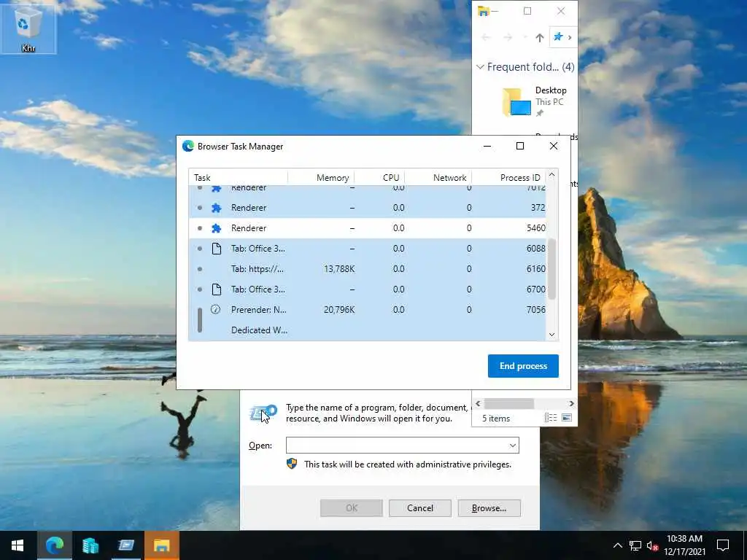The image size is (747, 560).
Task: Sort by the Process ID column header
Action: 508,178
